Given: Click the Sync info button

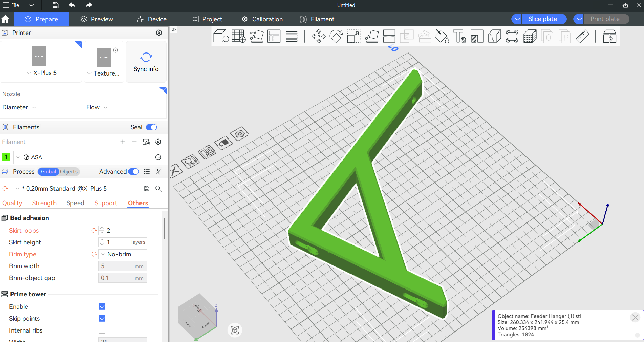Looking at the screenshot, I should 146,62.
